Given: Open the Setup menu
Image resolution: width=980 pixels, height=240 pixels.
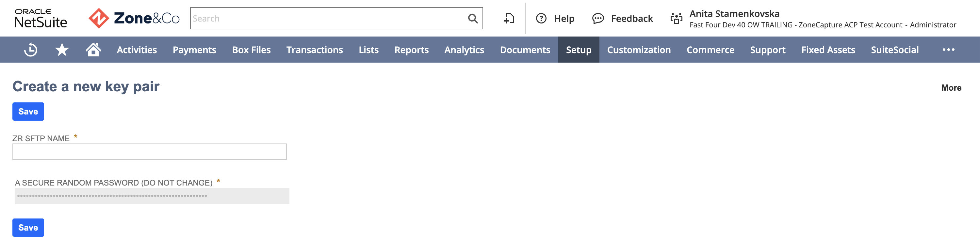Looking at the screenshot, I should (579, 50).
